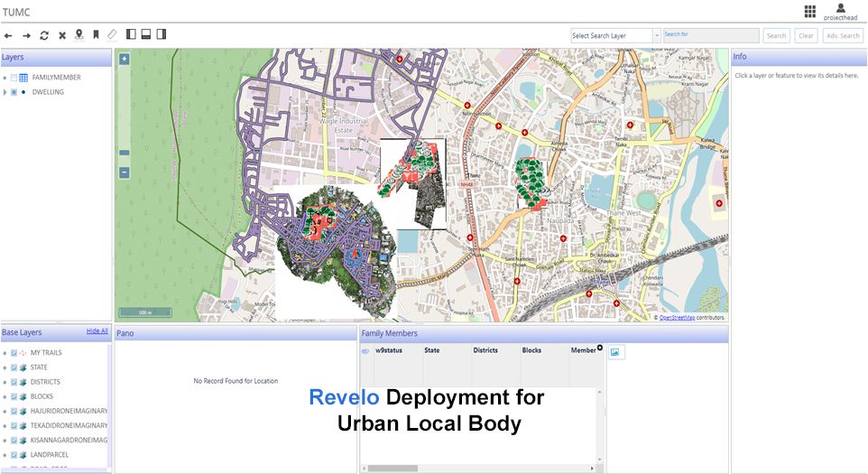Uncheck the LANDPARCEL base layer checkbox
Viewport: 868px width, 474px height.
pyautogui.click(x=14, y=454)
